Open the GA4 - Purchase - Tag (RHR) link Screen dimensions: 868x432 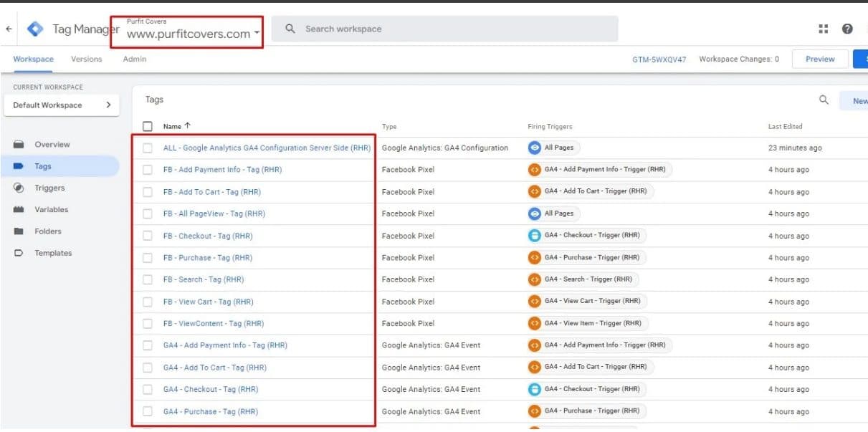tap(211, 411)
